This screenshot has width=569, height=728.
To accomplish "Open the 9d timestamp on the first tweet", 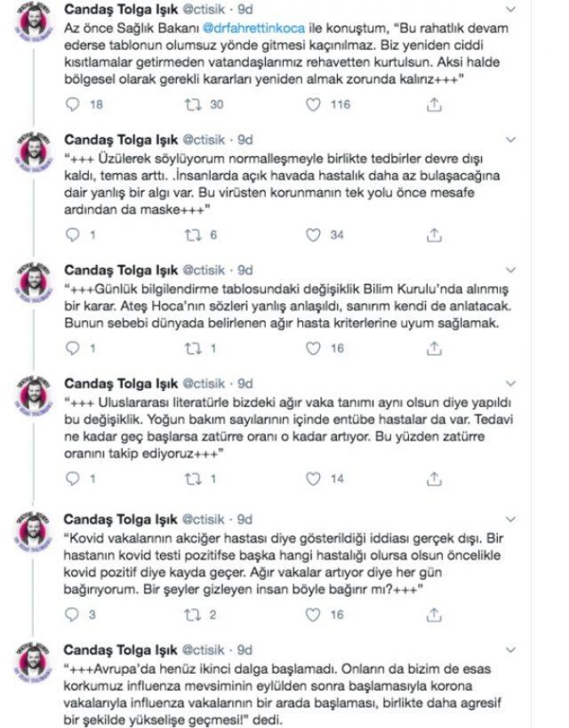I will [246, 9].
